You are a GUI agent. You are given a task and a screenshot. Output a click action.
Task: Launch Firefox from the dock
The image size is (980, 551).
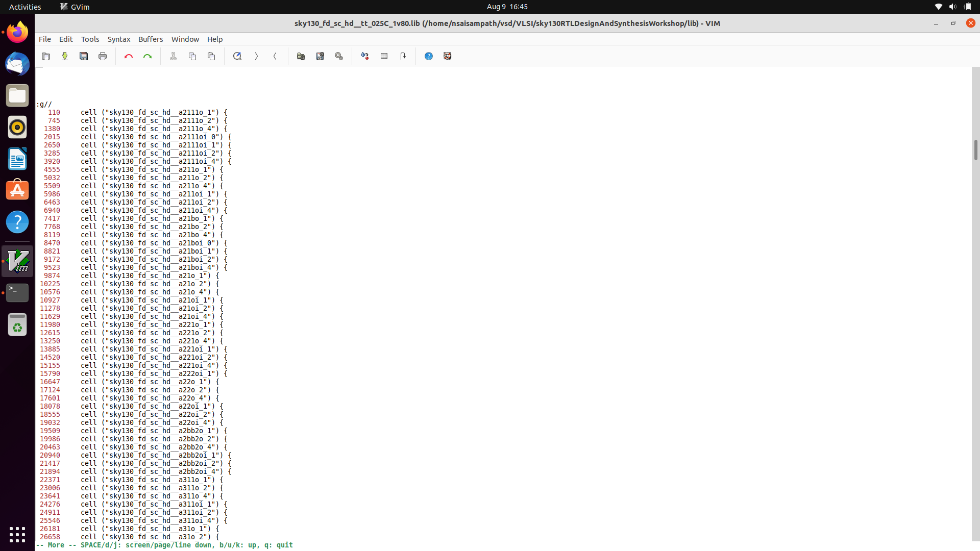pos(17,33)
